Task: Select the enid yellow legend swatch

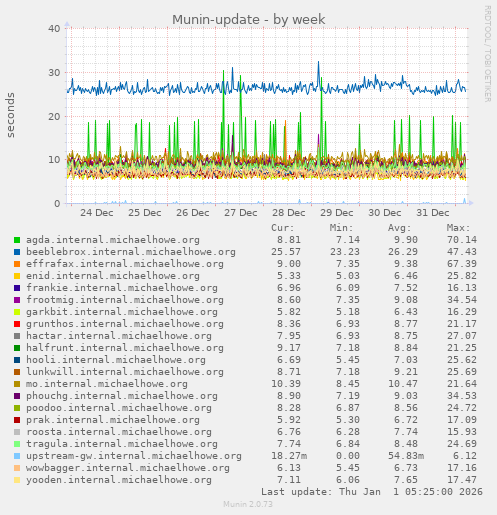Action: point(17,276)
